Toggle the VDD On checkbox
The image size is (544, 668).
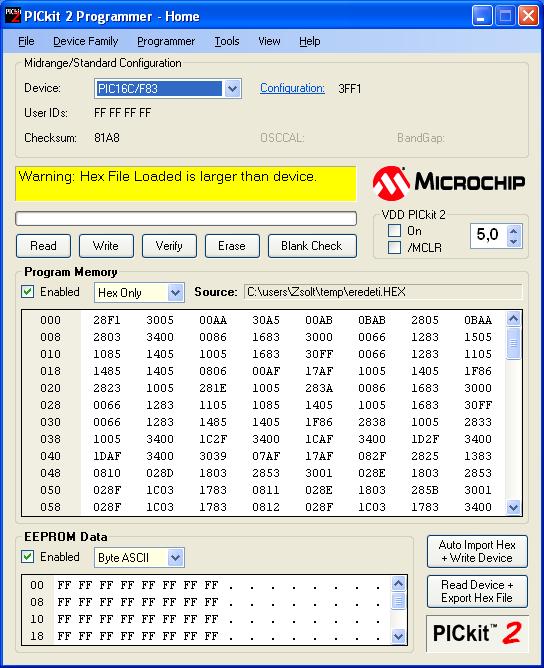pos(394,230)
